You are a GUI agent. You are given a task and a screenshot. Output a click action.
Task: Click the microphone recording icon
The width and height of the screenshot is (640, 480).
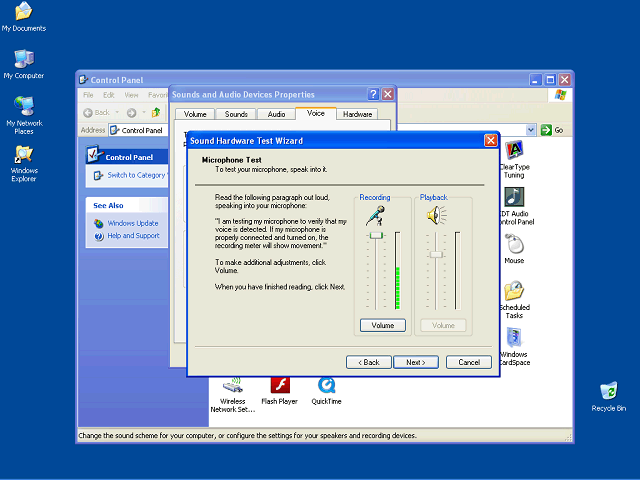pos(376,216)
